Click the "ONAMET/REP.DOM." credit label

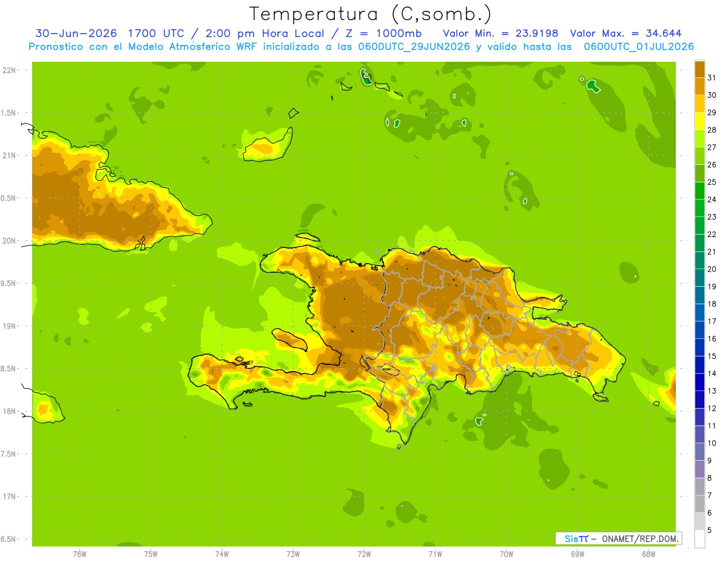(641, 538)
